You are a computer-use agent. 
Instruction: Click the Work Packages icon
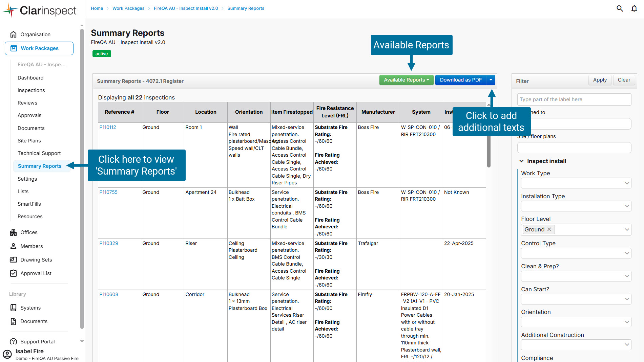tap(14, 48)
